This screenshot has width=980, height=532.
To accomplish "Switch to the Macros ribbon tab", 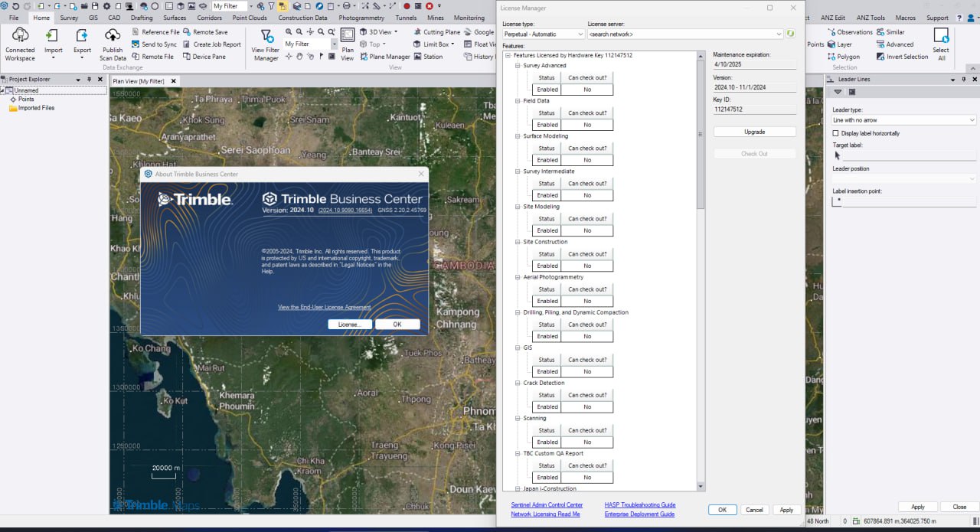I will (x=906, y=18).
